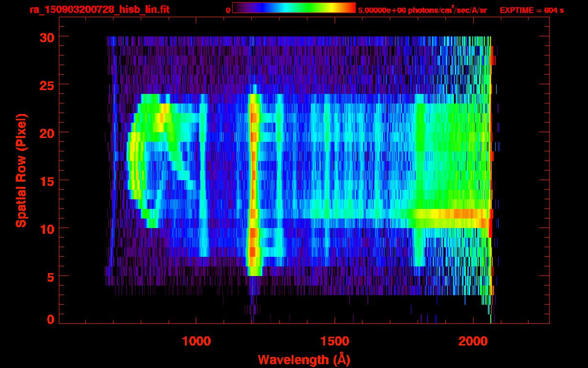This screenshot has width=588, height=368.
Task: Click the colorbar minimum label 0
Action: coord(228,10)
